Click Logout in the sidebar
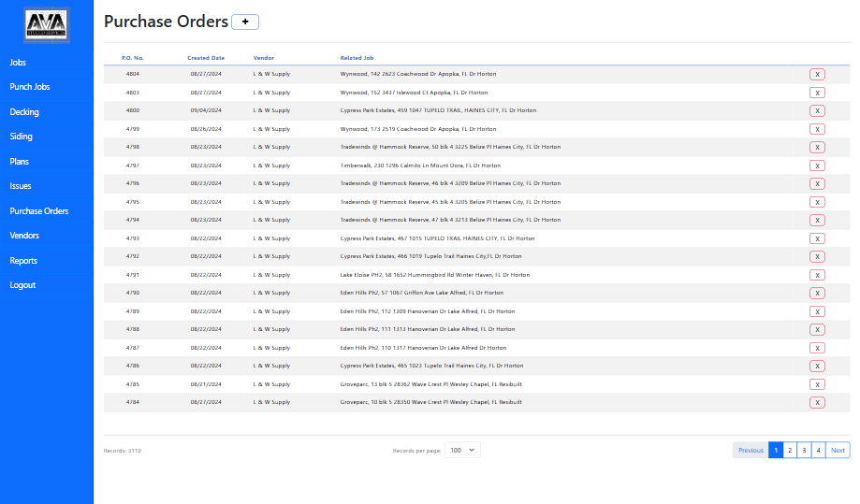The image size is (860, 504). (x=22, y=285)
